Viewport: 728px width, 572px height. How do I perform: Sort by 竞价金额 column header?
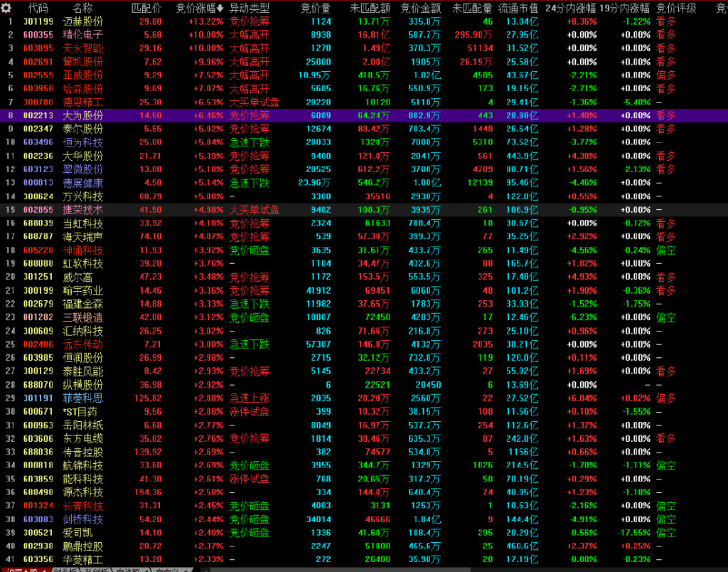coord(420,8)
